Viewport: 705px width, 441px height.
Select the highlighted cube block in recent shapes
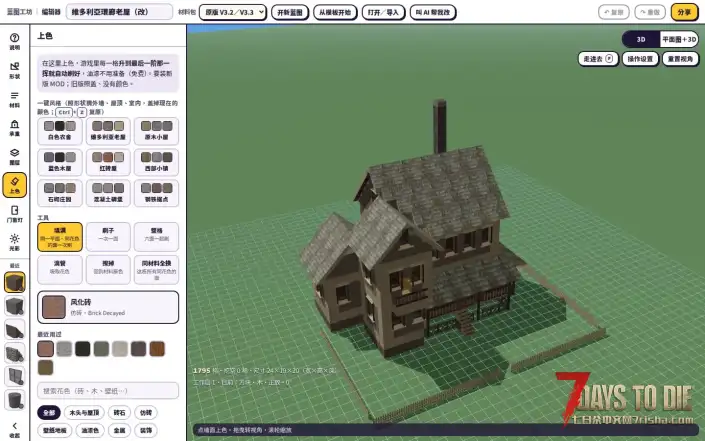[14, 282]
